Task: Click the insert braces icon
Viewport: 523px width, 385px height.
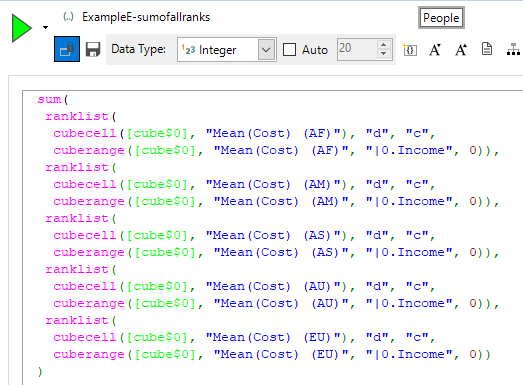Action: [x=410, y=49]
